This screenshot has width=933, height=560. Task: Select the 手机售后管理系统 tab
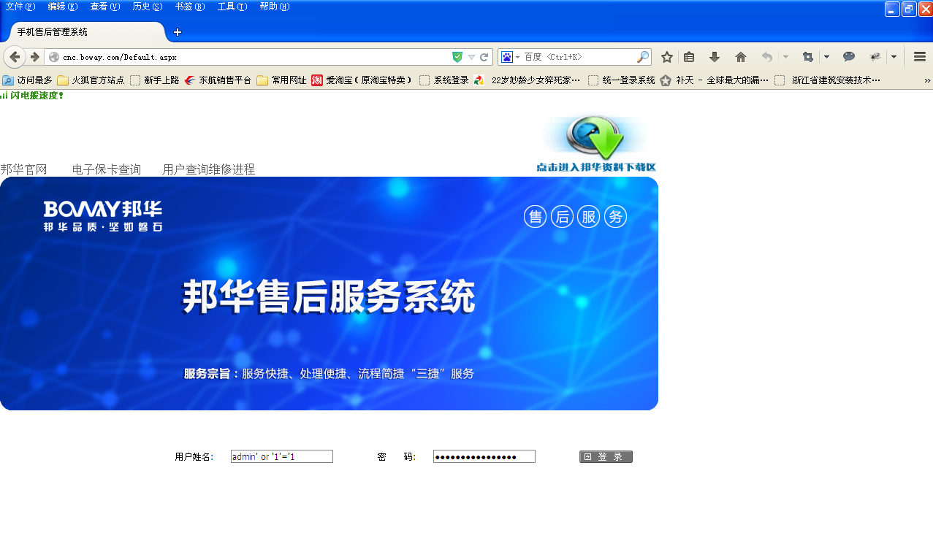[x=88, y=32]
